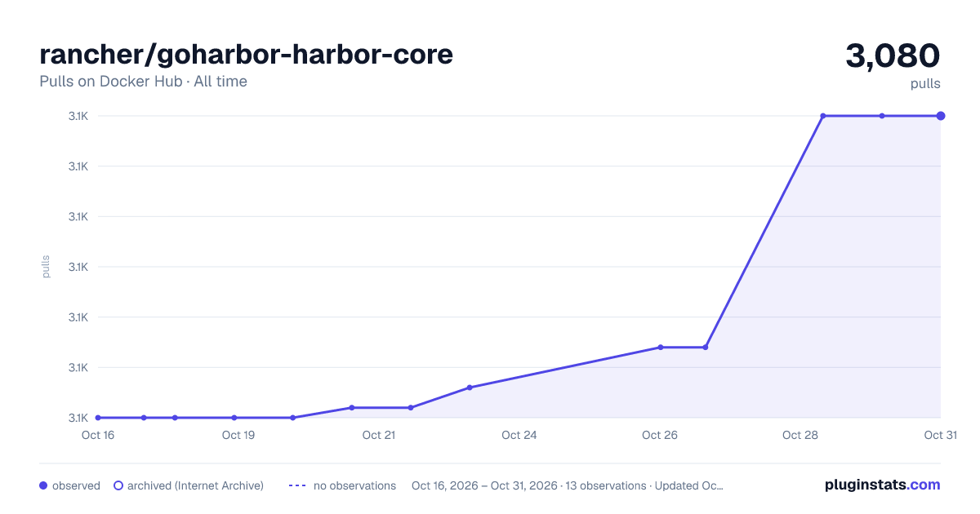Image resolution: width=980 pixels, height=514 pixels.
Task: Click the data point at Oct 26
Action: 661,348
